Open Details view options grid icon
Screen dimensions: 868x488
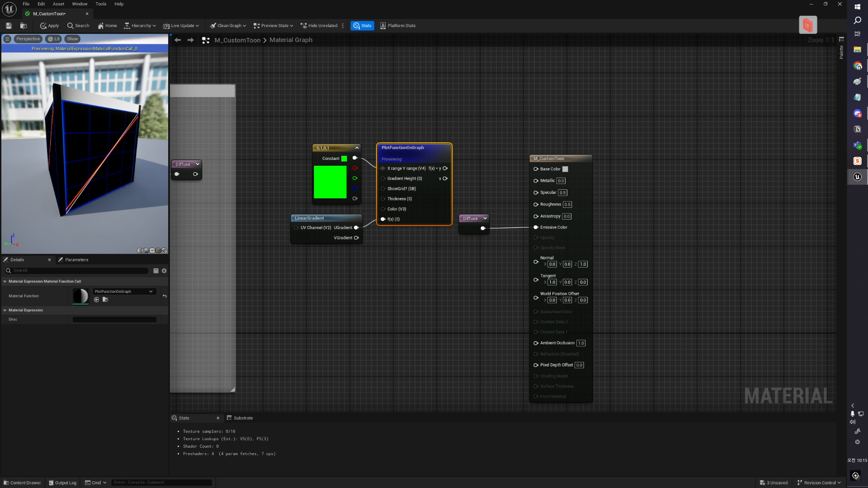pos(156,271)
